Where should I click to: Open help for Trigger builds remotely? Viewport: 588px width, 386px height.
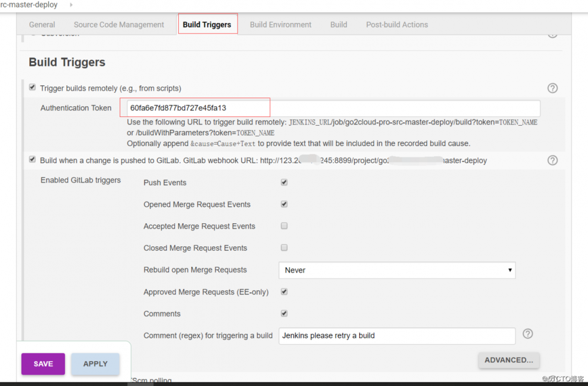(552, 88)
